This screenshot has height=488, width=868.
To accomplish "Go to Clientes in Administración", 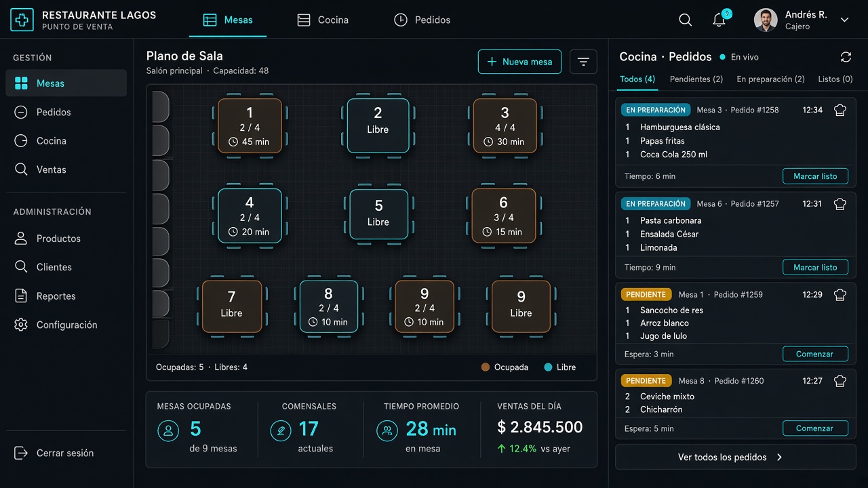I will click(x=66, y=267).
